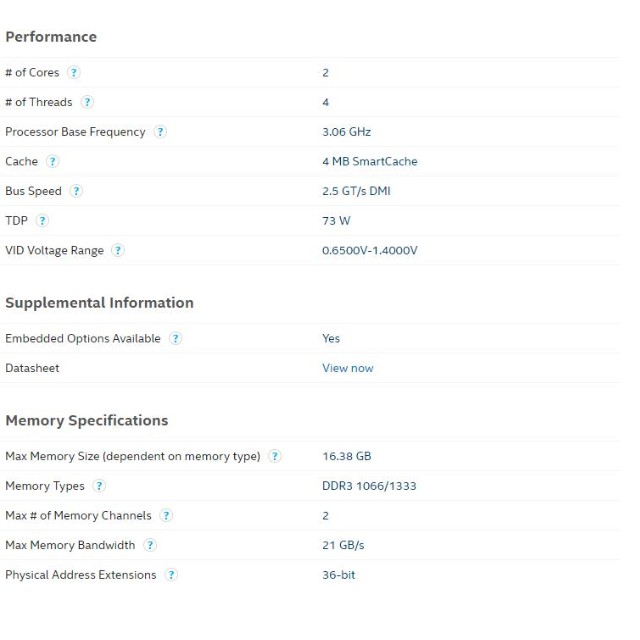Click the Memory Specifications heading
The width and height of the screenshot is (640, 640).
(x=87, y=420)
